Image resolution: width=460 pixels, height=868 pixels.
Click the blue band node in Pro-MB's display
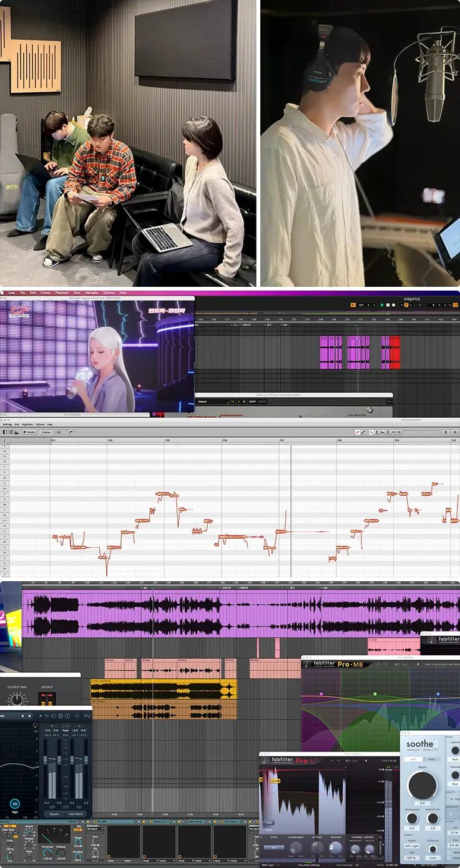point(438,693)
